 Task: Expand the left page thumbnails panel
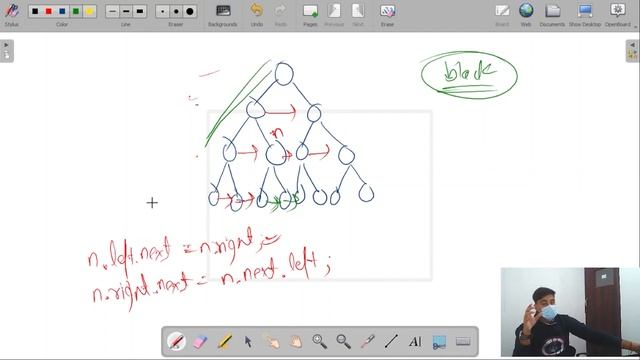pos(7,51)
